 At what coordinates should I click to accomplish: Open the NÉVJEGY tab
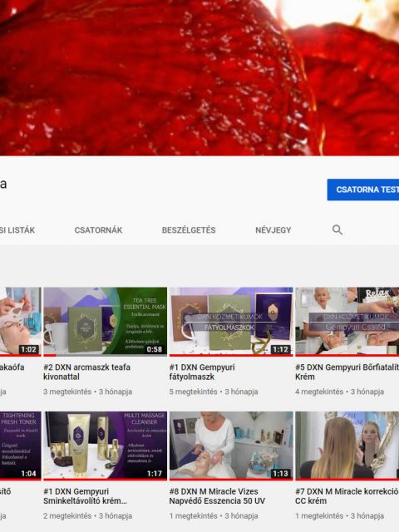click(273, 230)
